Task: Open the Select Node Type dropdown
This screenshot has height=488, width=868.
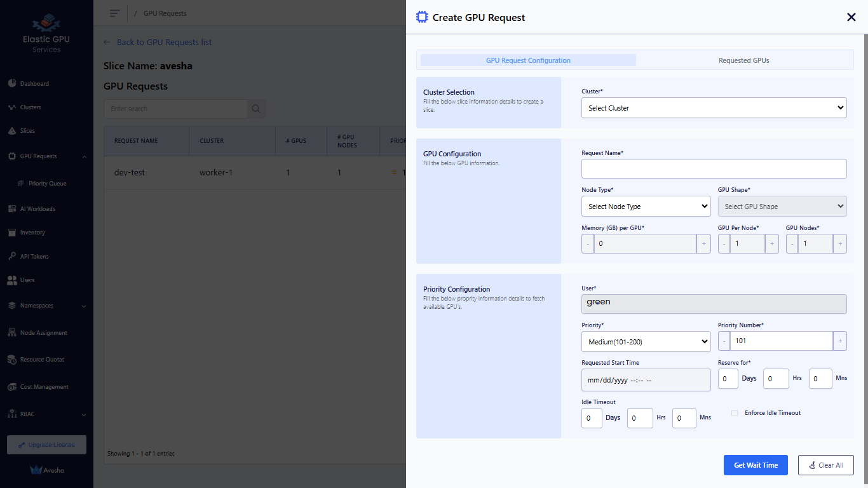Action: tap(646, 207)
